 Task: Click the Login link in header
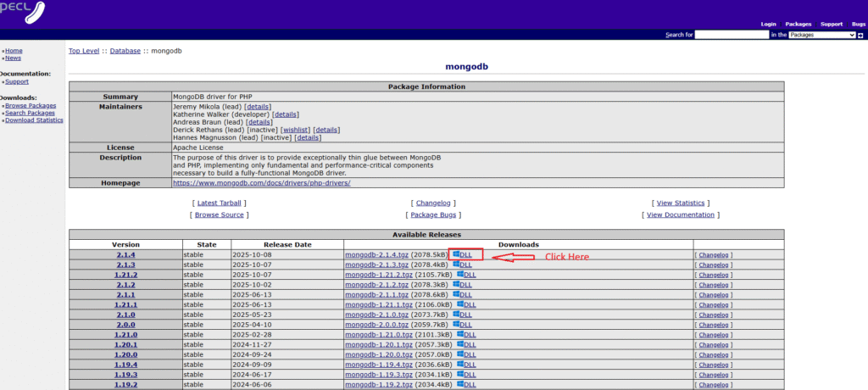pos(768,24)
